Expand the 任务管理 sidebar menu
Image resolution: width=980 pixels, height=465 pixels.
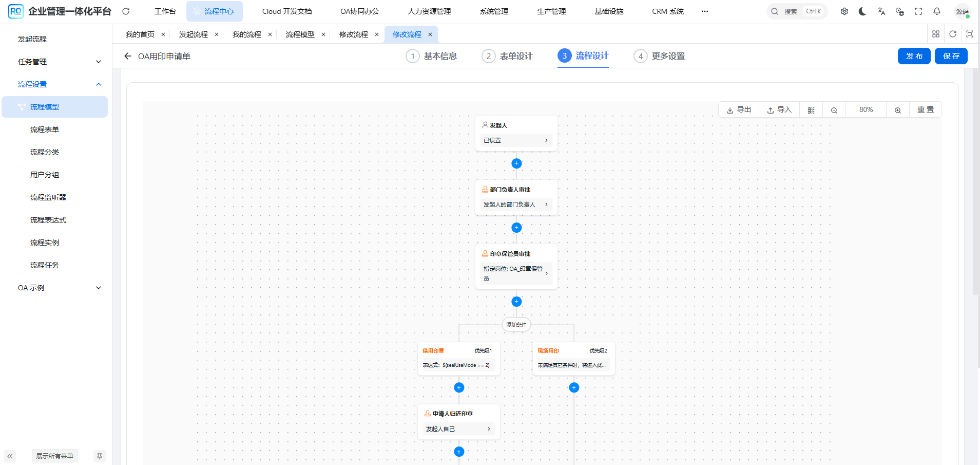point(60,62)
